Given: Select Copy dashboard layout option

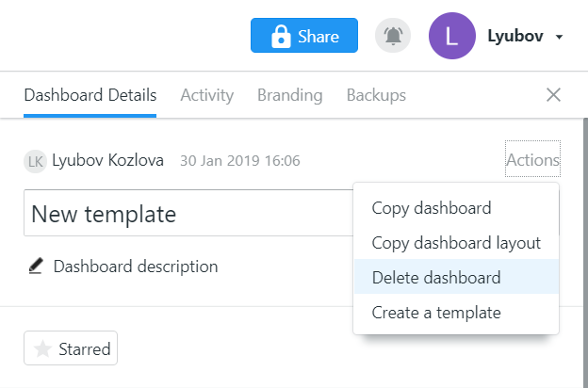Looking at the screenshot, I should click(x=456, y=243).
